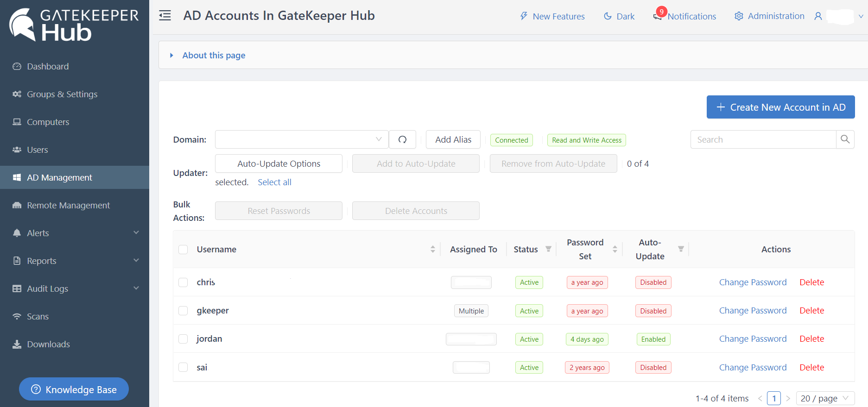Open the user account dropdown chevron
This screenshot has width=868, height=407.
coord(861,16)
